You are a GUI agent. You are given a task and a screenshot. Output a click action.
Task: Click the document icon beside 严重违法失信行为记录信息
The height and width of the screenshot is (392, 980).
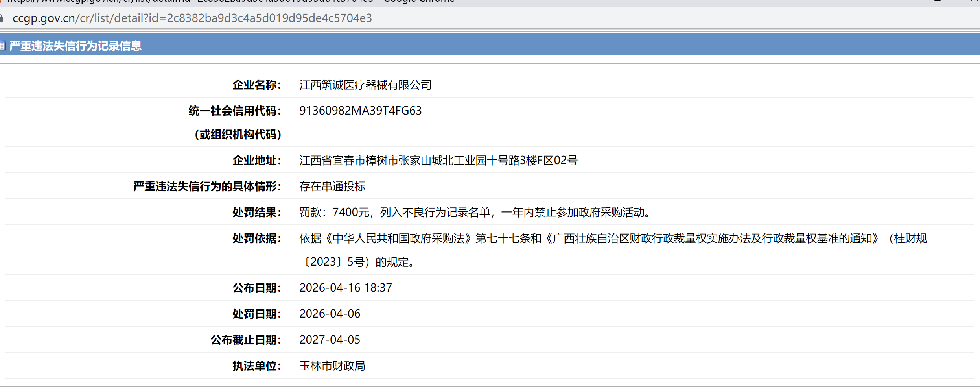tap(2, 46)
